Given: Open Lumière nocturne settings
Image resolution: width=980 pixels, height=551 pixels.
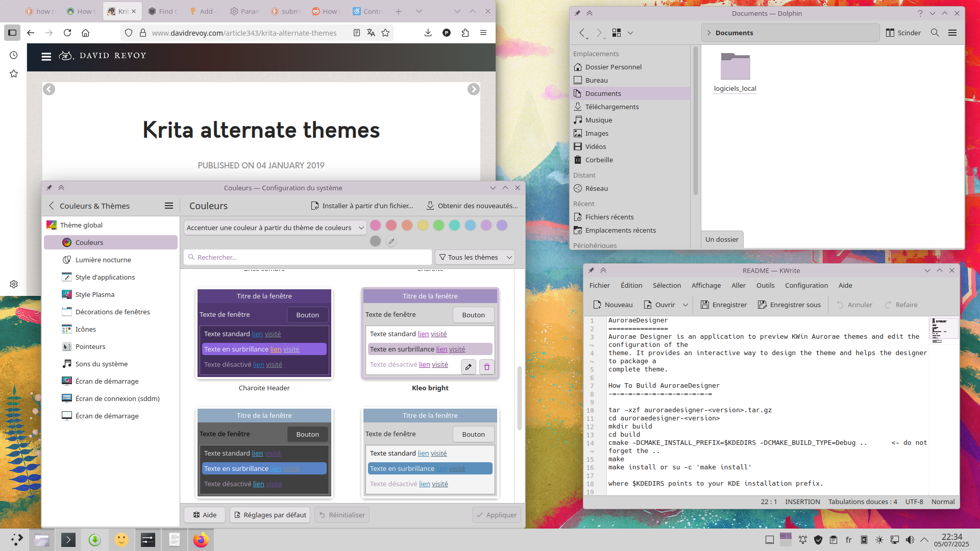Looking at the screenshot, I should click(111, 260).
